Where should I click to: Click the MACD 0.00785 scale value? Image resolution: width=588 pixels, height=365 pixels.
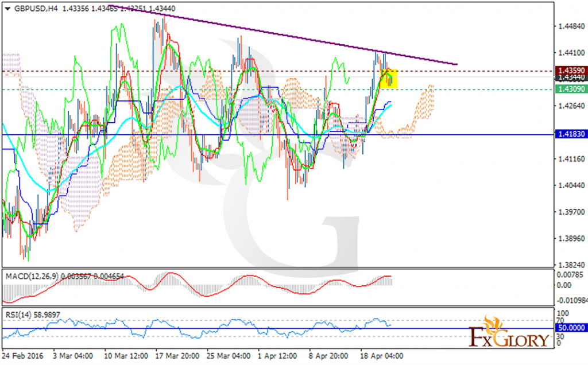570,275
